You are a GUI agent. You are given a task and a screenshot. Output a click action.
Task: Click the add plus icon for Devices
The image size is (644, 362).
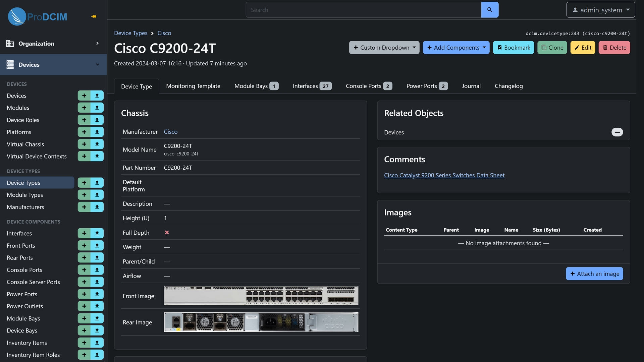click(84, 96)
